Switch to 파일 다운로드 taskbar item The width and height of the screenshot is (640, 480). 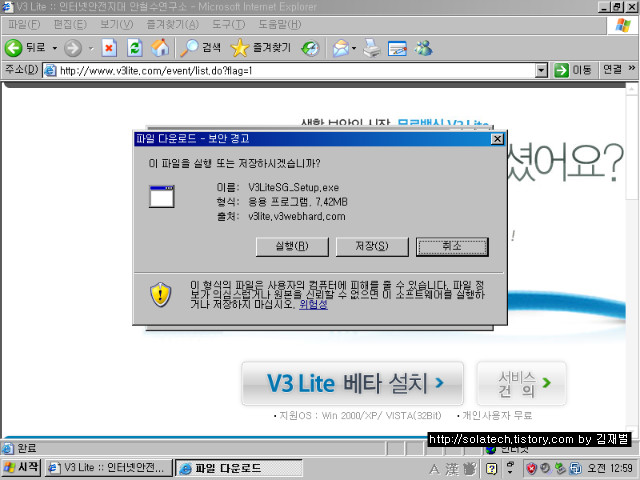click(239, 468)
